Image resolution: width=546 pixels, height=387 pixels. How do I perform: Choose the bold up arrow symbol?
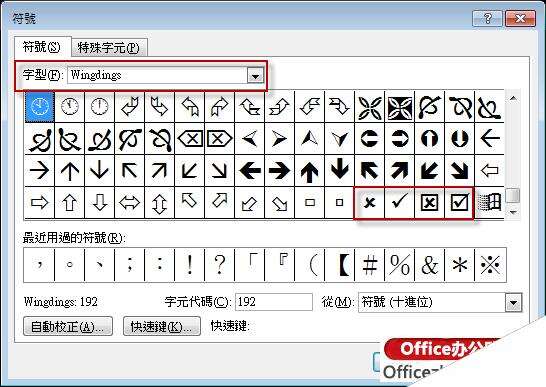[x=310, y=171]
